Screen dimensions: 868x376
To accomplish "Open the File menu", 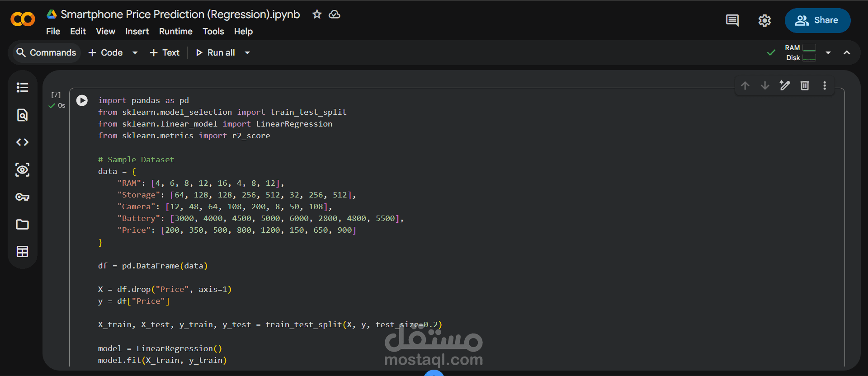I will point(53,32).
